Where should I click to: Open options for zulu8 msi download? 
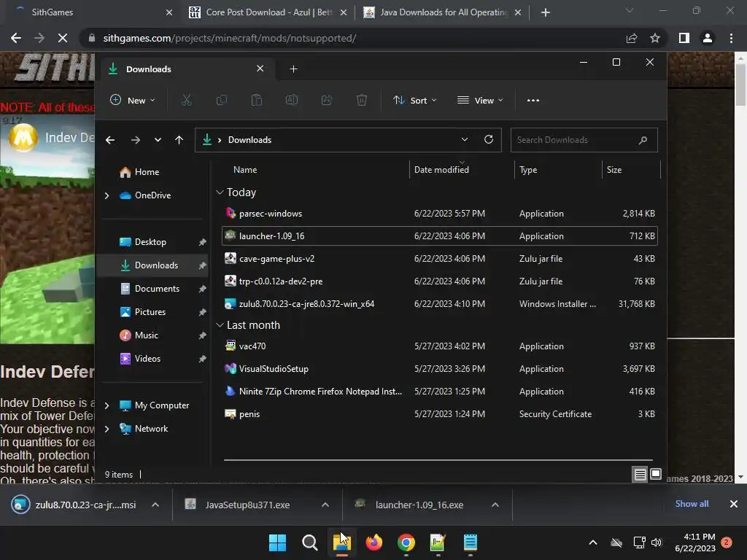[155, 505]
